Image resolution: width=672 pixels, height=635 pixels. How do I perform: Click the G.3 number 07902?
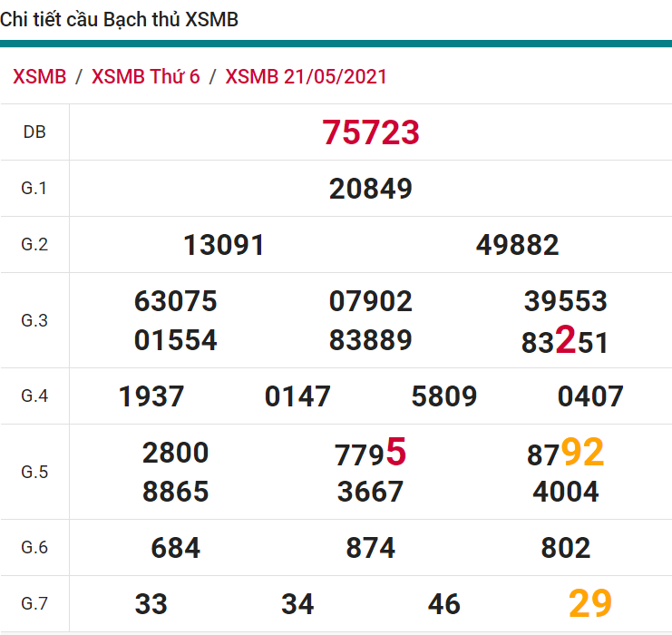[x=370, y=301]
